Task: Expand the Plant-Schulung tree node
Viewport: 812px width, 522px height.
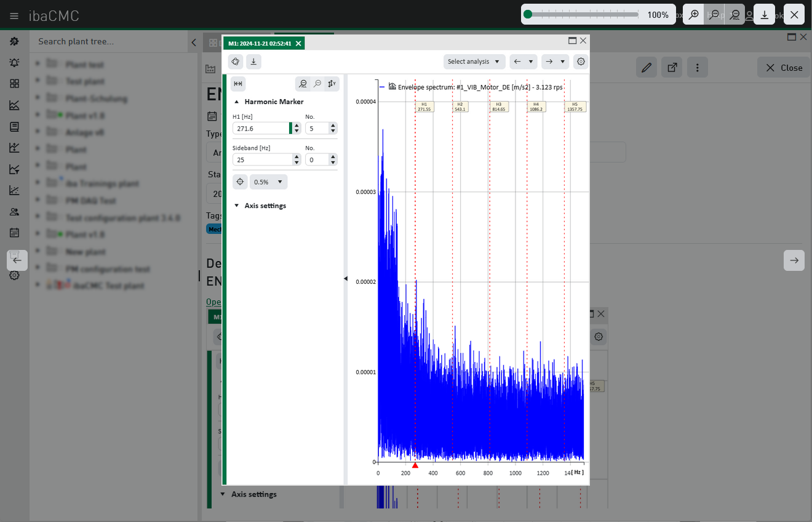Action: (x=38, y=98)
